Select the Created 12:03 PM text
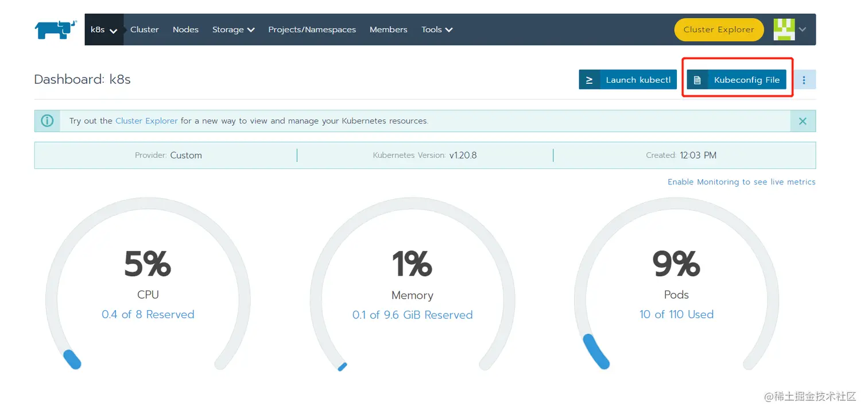Image resolution: width=868 pixels, height=414 pixels. click(x=681, y=155)
